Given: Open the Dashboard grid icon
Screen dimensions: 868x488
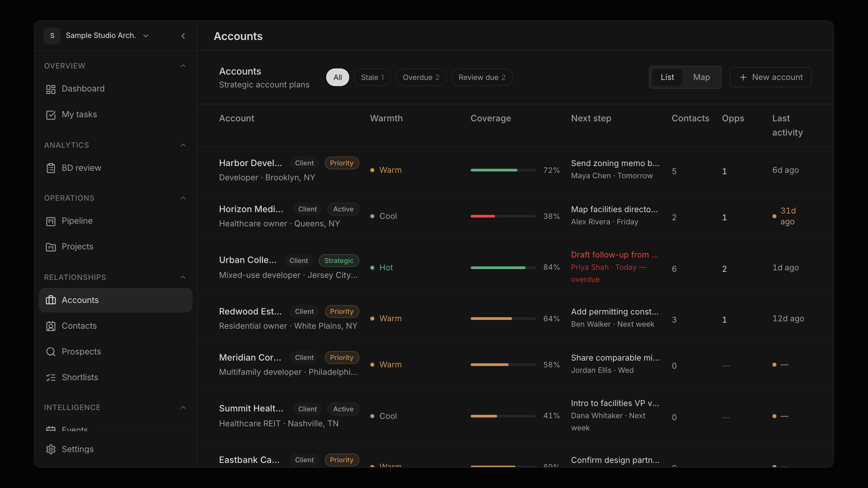Looking at the screenshot, I should click(51, 89).
